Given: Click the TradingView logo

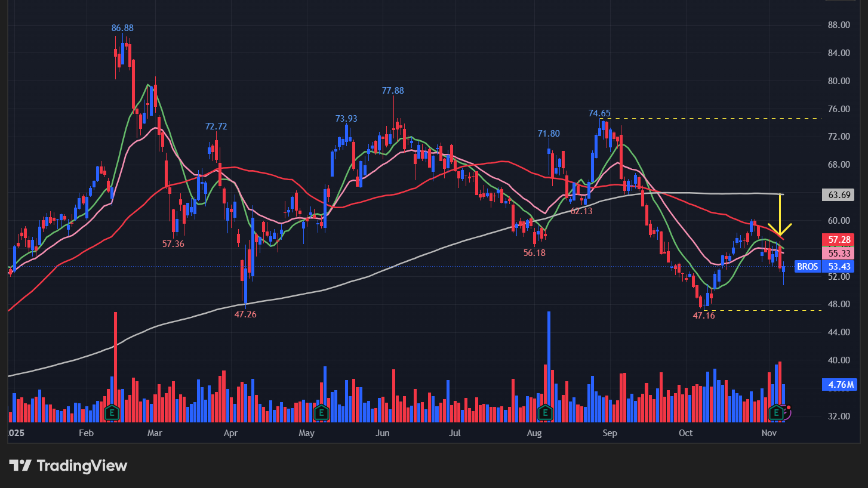Looking at the screenshot, I should (x=67, y=465).
